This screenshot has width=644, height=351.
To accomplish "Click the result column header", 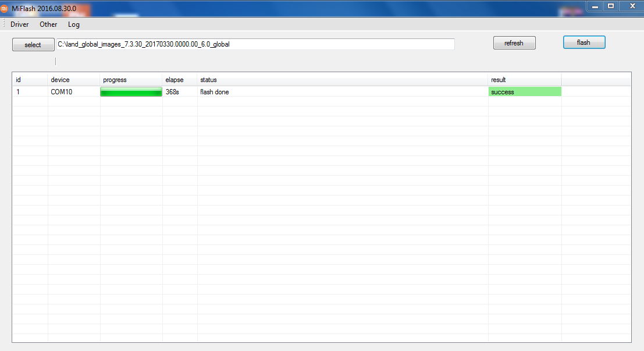I will click(x=524, y=80).
